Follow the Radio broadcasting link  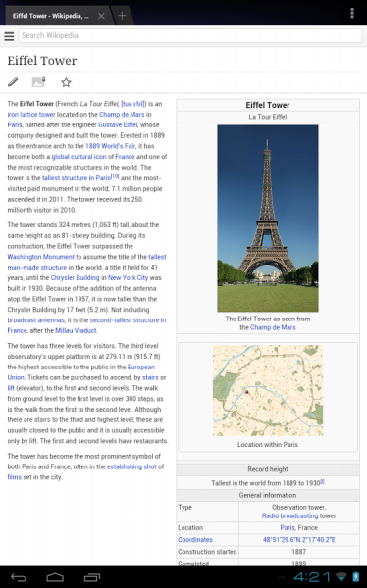pyautogui.click(x=290, y=515)
